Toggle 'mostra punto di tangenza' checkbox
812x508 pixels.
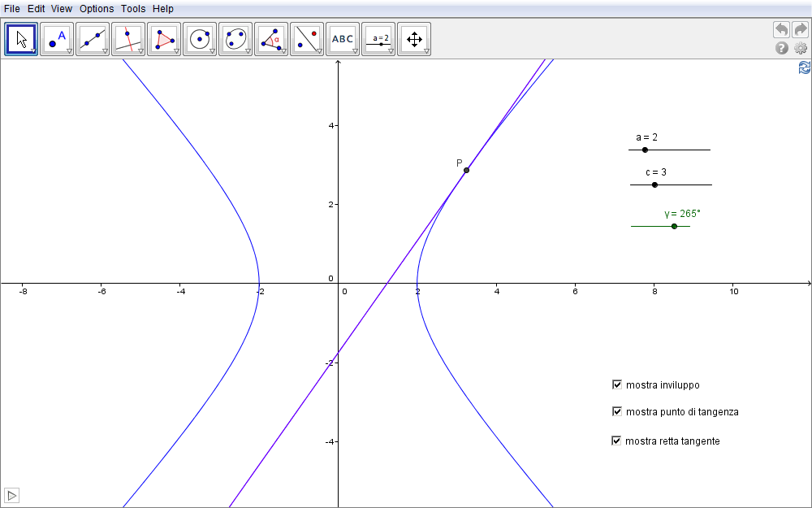click(x=617, y=411)
